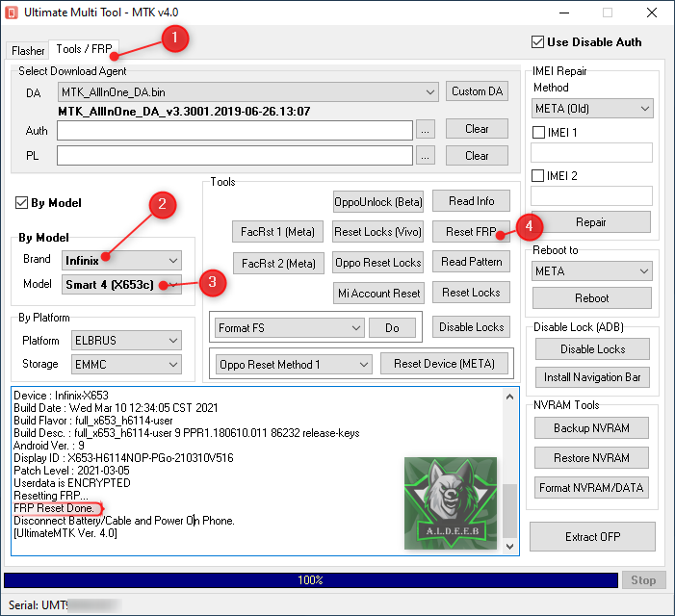This screenshot has width=675, height=616.
Task: Toggle the By Model checkbox
Action: coord(21,203)
